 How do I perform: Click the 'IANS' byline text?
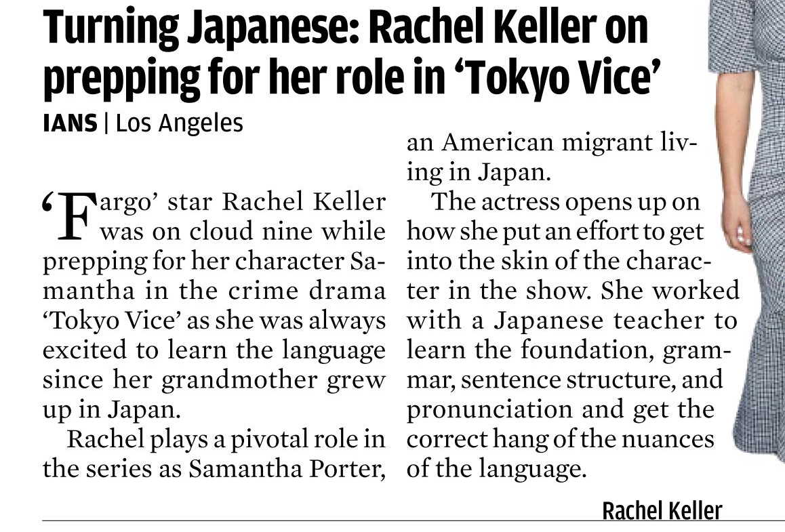(70, 123)
